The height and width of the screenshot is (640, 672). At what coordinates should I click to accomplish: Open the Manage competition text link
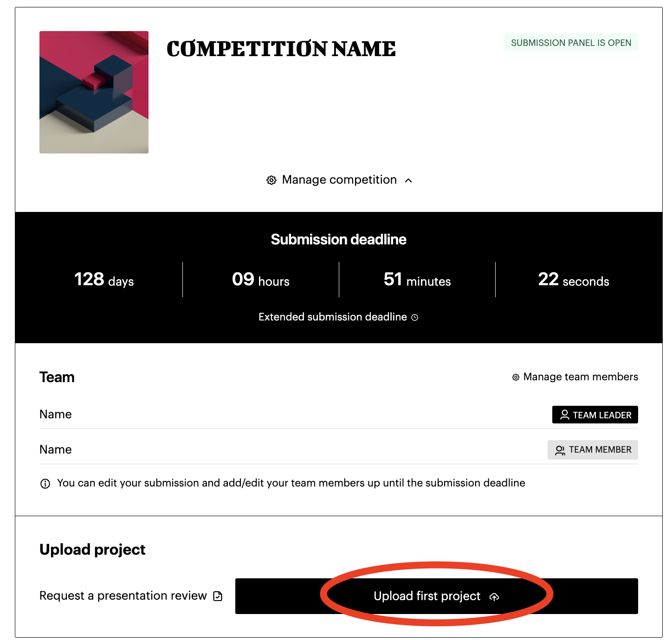339,180
